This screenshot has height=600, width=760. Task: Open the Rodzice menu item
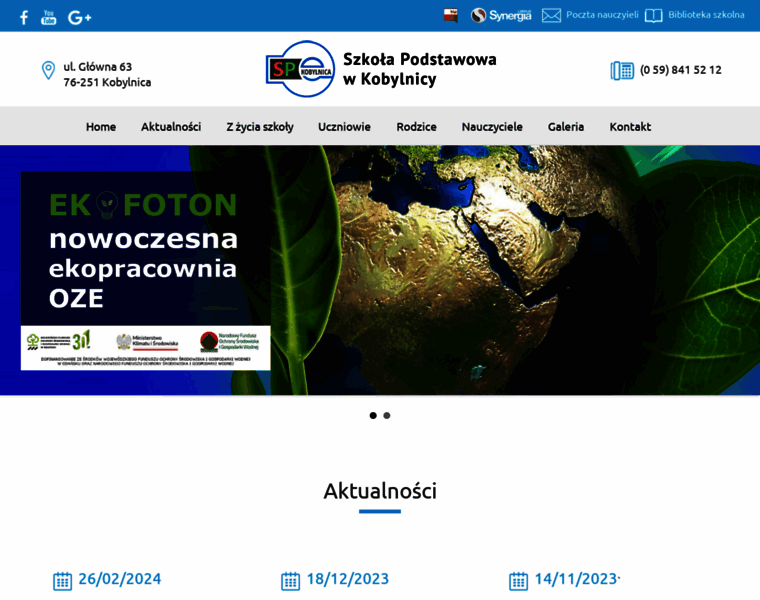click(416, 127)
